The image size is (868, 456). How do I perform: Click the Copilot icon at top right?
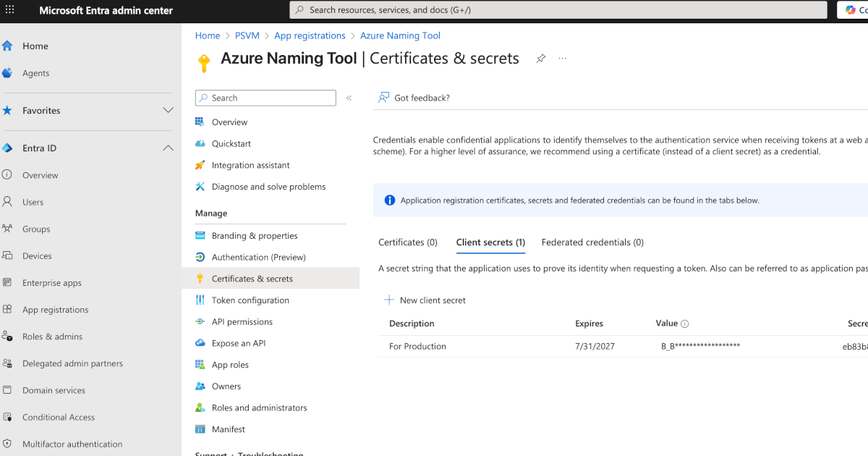point(850,10)
